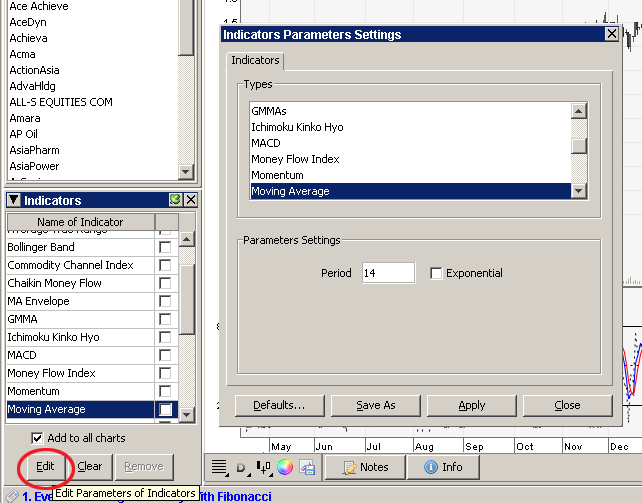Image resolution: width=642 pixels, height=503 pixels.
Task: Click the green refresh icon in Indicators header
Action: [175, 200]
